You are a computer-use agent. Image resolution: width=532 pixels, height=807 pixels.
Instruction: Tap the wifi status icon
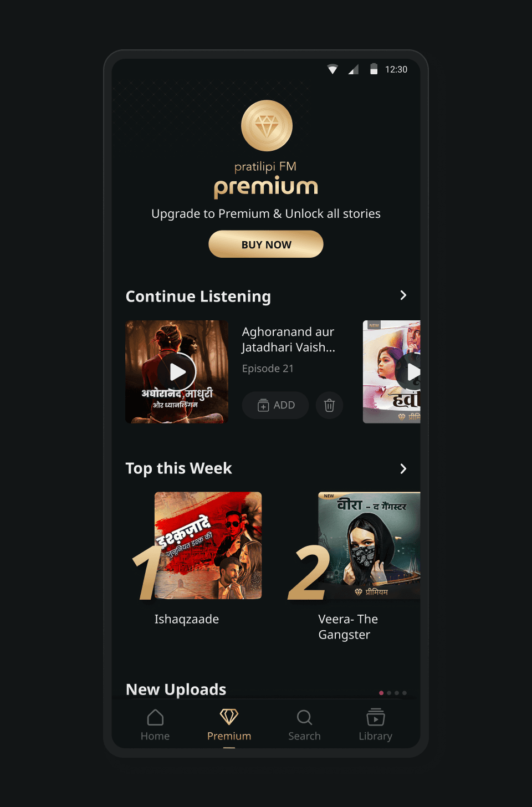332,69
